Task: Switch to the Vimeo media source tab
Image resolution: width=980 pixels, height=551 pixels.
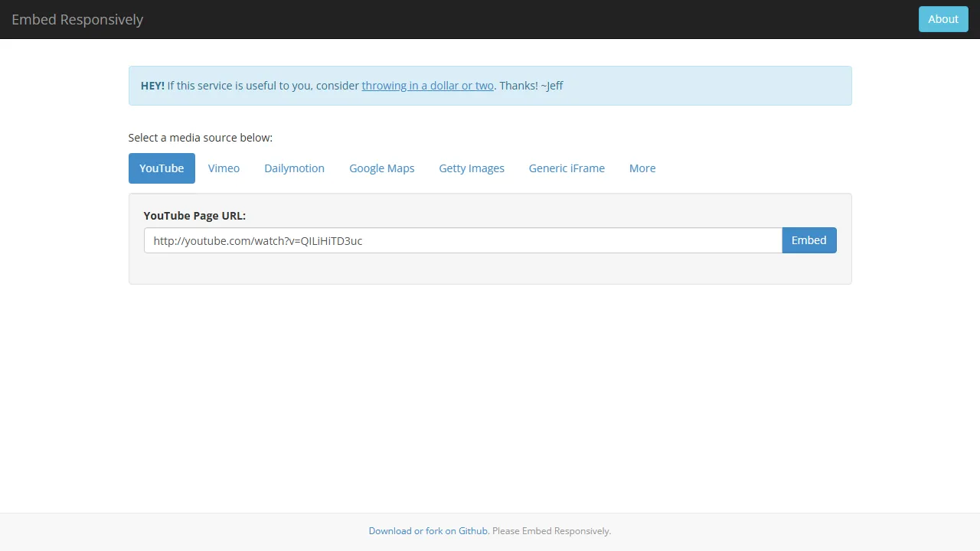Action: (x=224, y=168)
